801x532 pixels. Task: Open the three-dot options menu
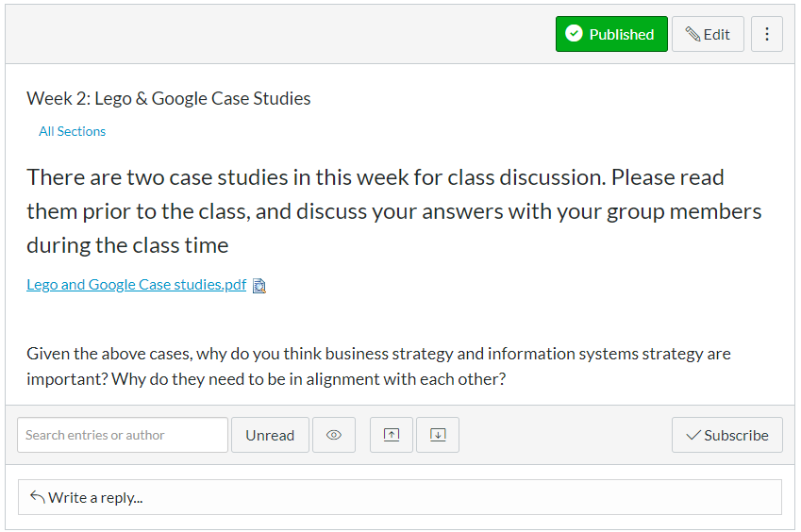pos(766,34)
